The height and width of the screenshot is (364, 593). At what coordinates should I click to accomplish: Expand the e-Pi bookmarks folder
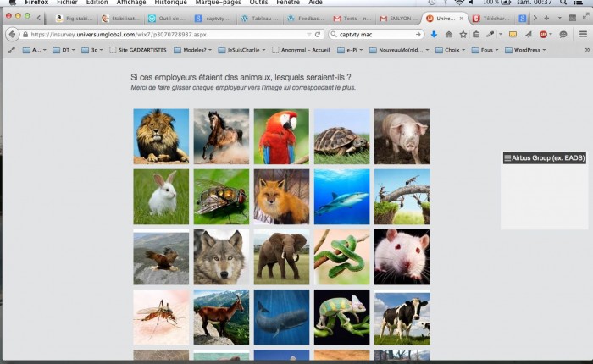click(350, 50)
